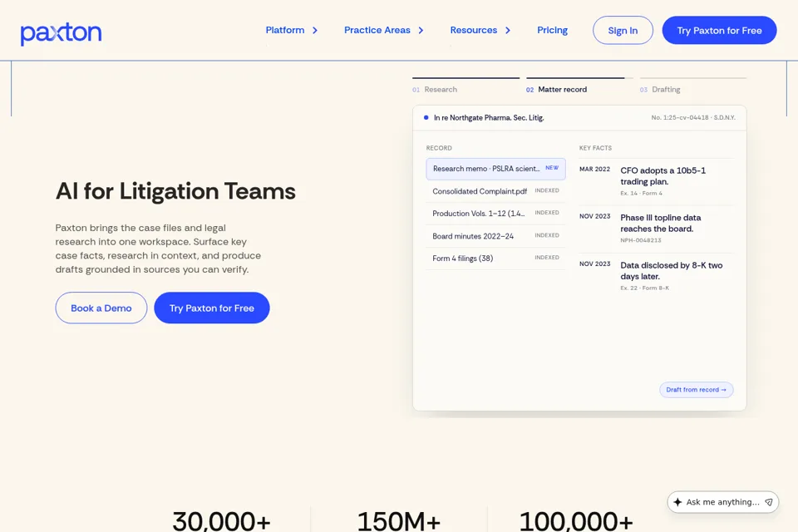Click the Sign In button
The width and height of the screenshot is (798, 532).
coord(623,31)
